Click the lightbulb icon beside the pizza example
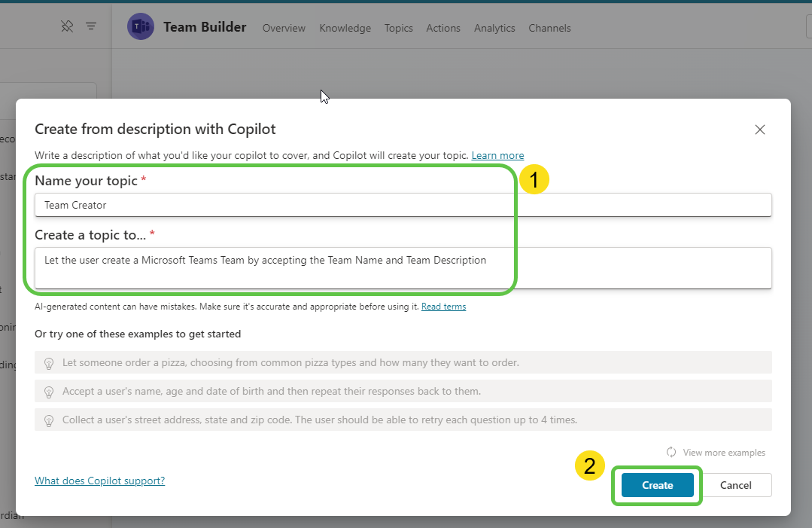Screen dimensions: 812x528 tap(49, 362)
